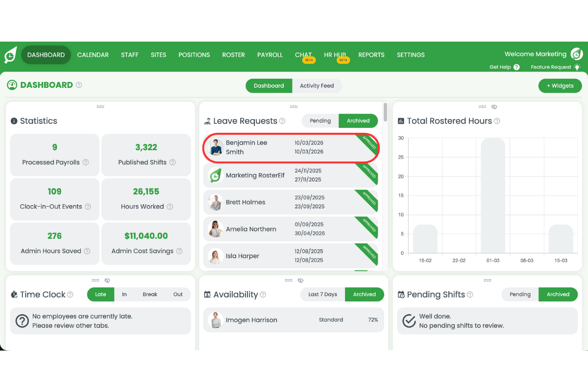
Task: Click help icon beside Dashboard title
Action: (x=79, y=85)
